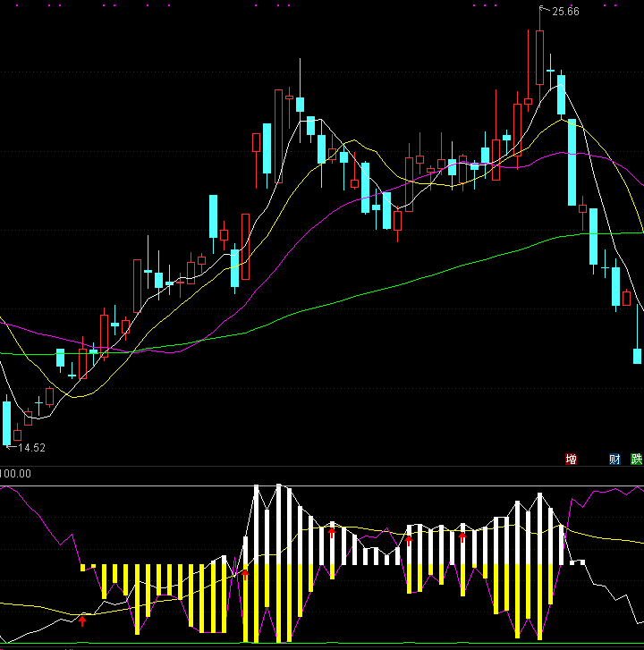Click the tall red candlestick at the 25.66 peak
This screenshot has height=650, width=644.
point(539,57)
